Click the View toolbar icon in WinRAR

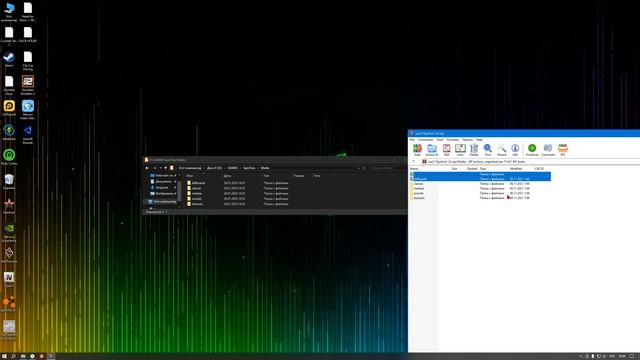(x=460, y=150)
